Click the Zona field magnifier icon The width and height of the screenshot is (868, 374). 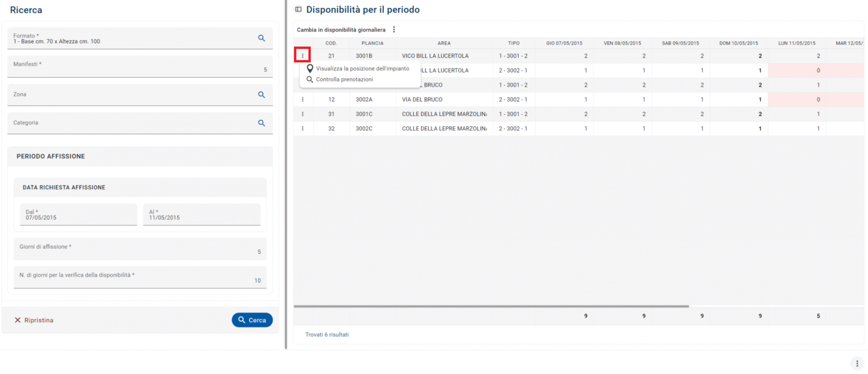261,95
